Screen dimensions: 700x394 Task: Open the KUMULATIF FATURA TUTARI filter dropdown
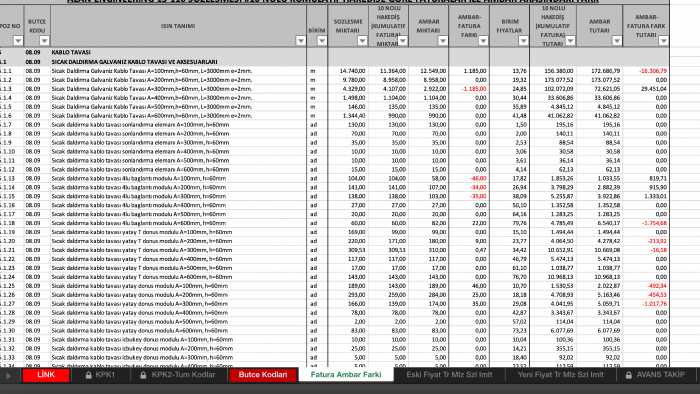[x=570, y=41]
